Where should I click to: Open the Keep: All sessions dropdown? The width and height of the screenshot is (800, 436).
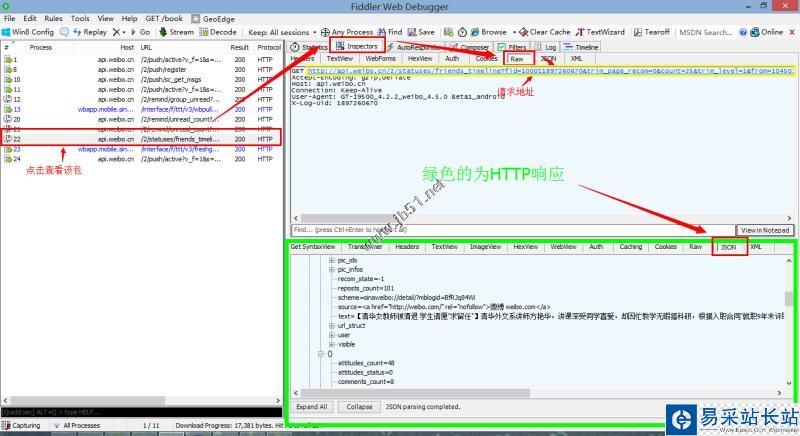click(282, 32)
